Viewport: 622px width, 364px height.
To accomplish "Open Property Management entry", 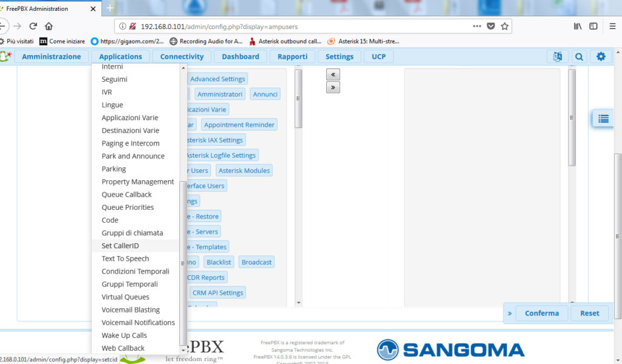I will [x=135, y=182].
